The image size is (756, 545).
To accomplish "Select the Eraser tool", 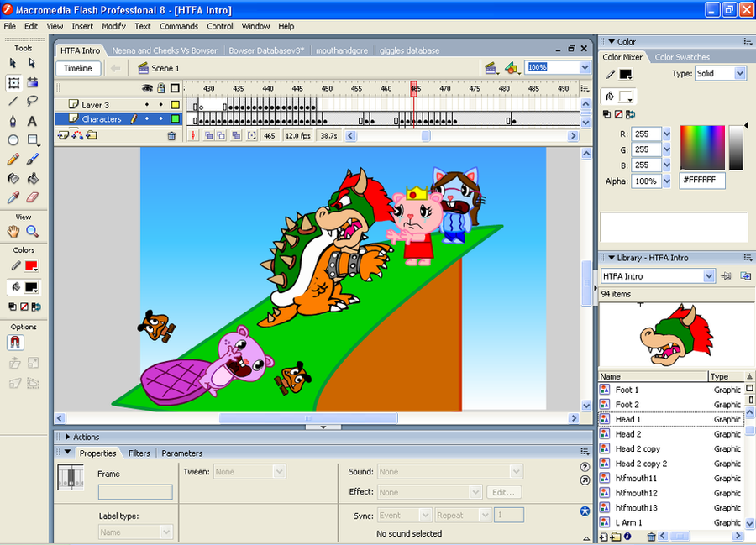I will click(32, 197).
